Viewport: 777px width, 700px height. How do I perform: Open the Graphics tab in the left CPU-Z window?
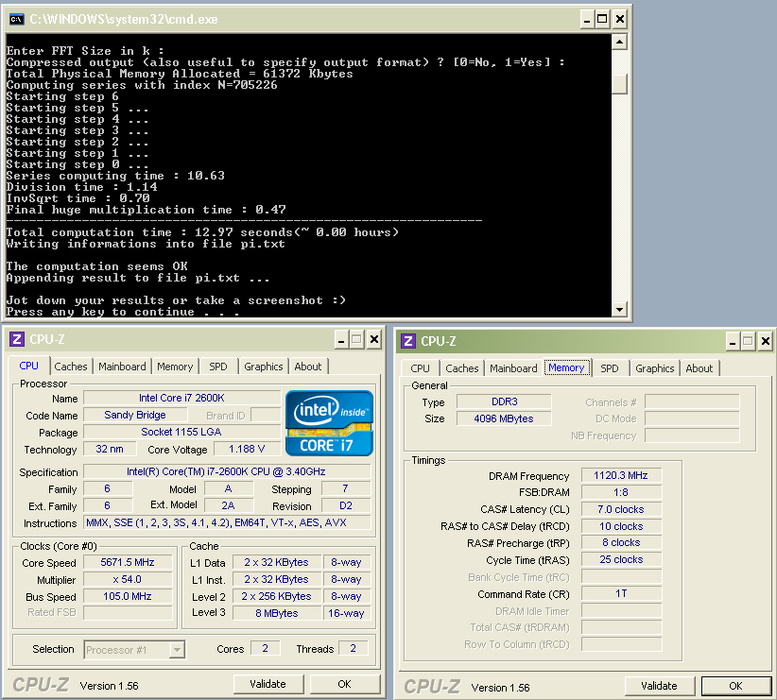point(264,367)
